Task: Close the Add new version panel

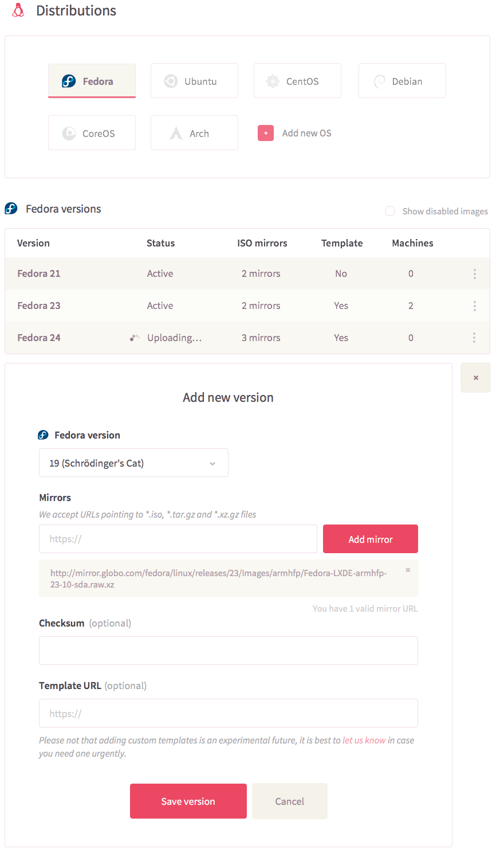Action: pyautogui.click(x=475, y=378)
